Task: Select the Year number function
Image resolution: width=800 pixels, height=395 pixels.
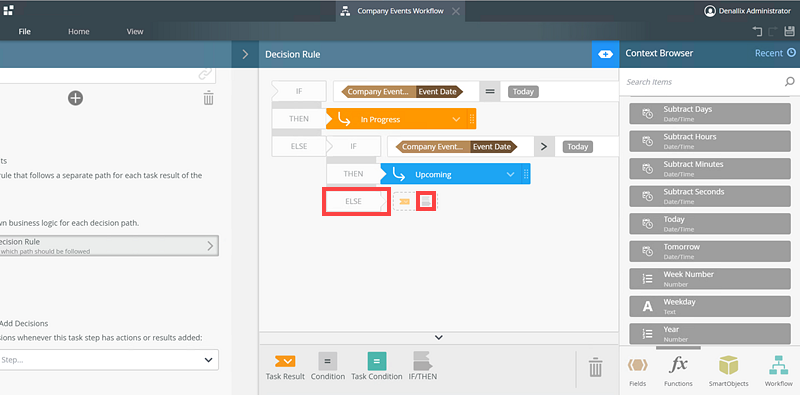Action: coord(710,333)
